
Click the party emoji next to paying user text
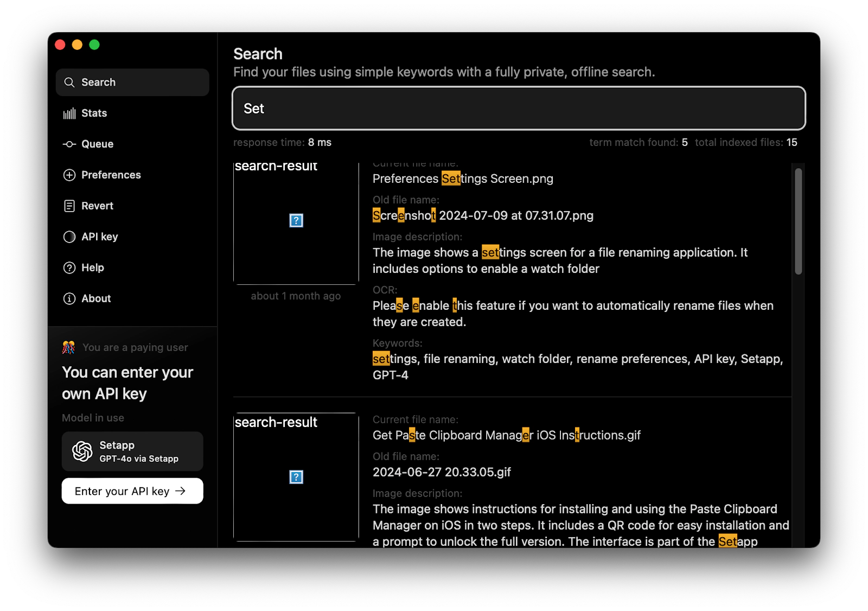tap(68, 347)
